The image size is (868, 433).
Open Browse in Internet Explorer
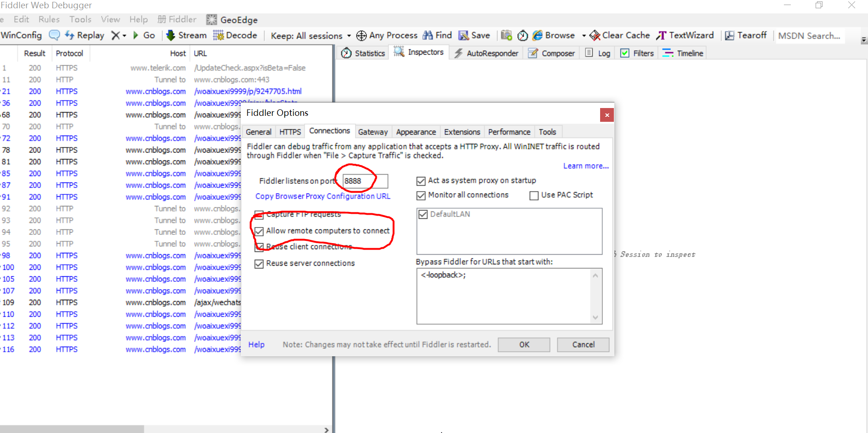[x=554, y=35]
